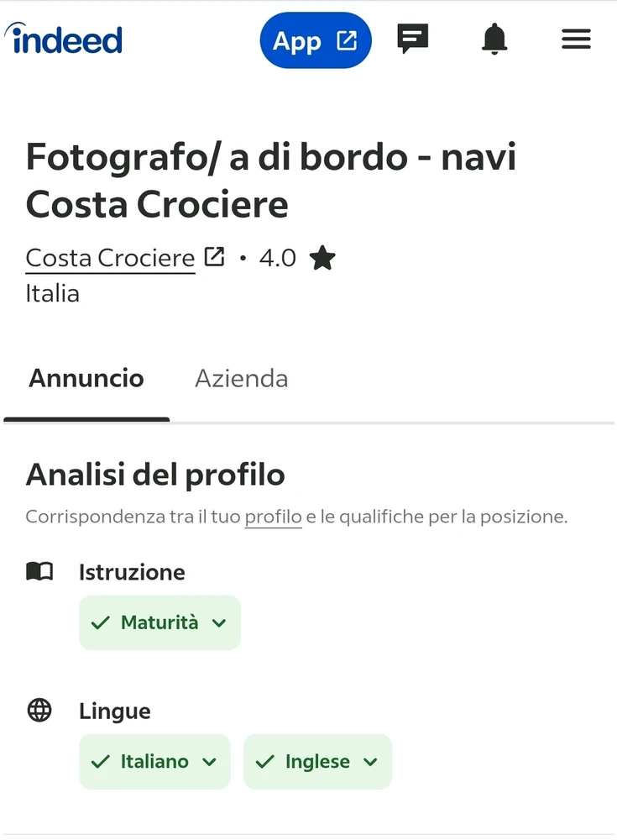
Task: Open the Costa Crociere company link
Action: tap(110, 258)
